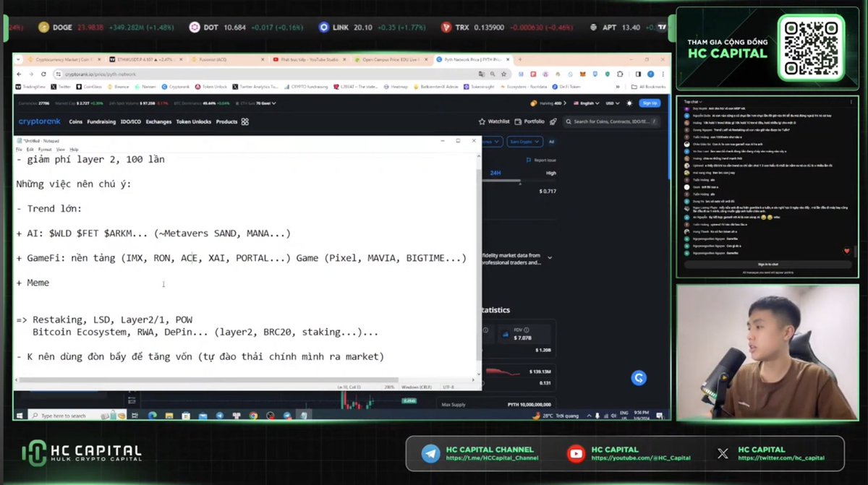Click Report issue flag link
Screen dimensions: 868x485
[x=542, y=160]
